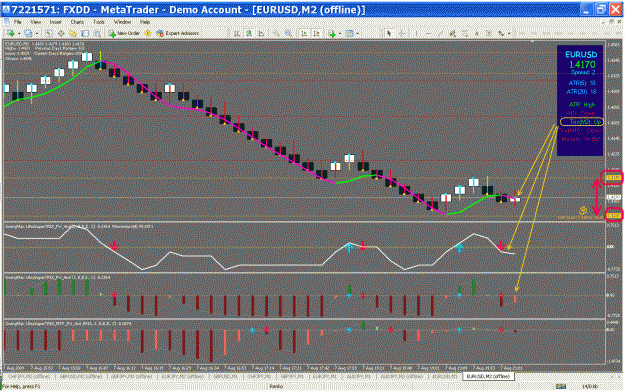Viewport: 625px width, 392px height.
Task: Expand the Periods dropdown arrow
Action: 358,33
